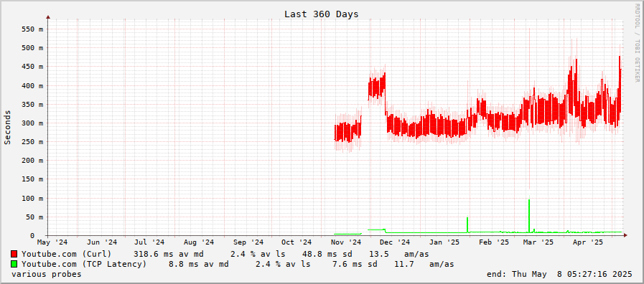Click the green TCP Latency legend swatch
This screenshot has width=644, height=284.
(x=14, y=264)
